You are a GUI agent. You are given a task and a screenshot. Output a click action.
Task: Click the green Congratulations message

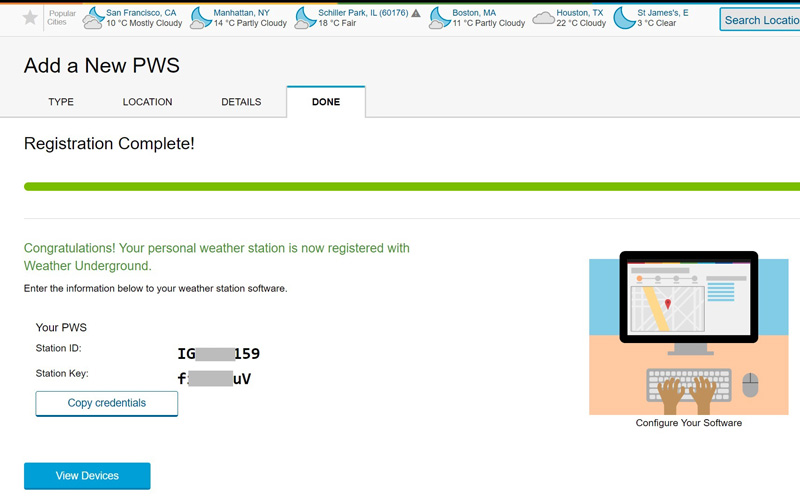click(x=217, y=257)
